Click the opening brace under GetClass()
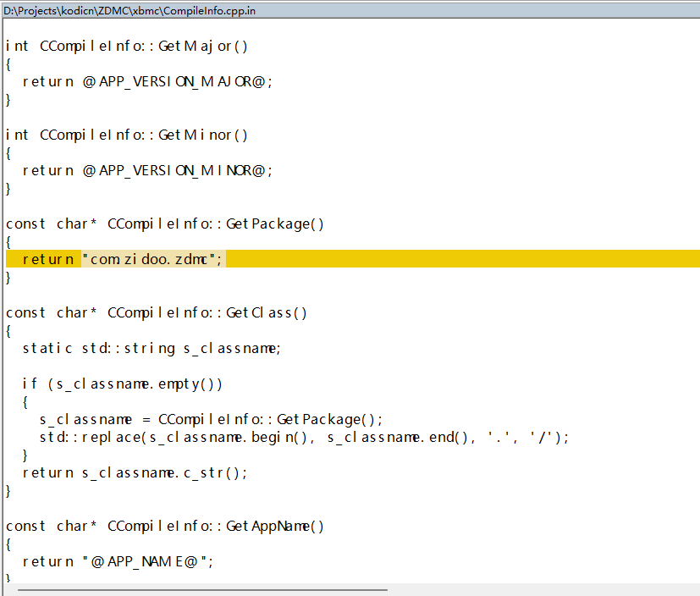 [x=8, y=330]
